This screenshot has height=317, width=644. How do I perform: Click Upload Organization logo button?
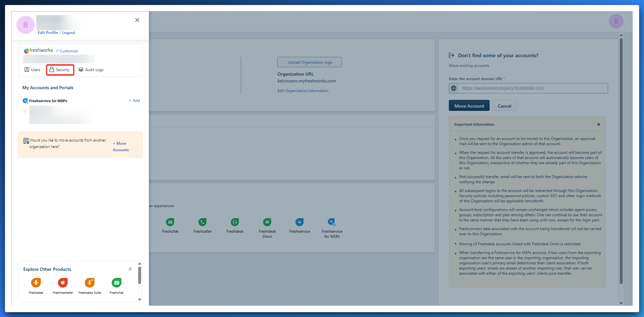pyautogui.click(x=310, y=62)
